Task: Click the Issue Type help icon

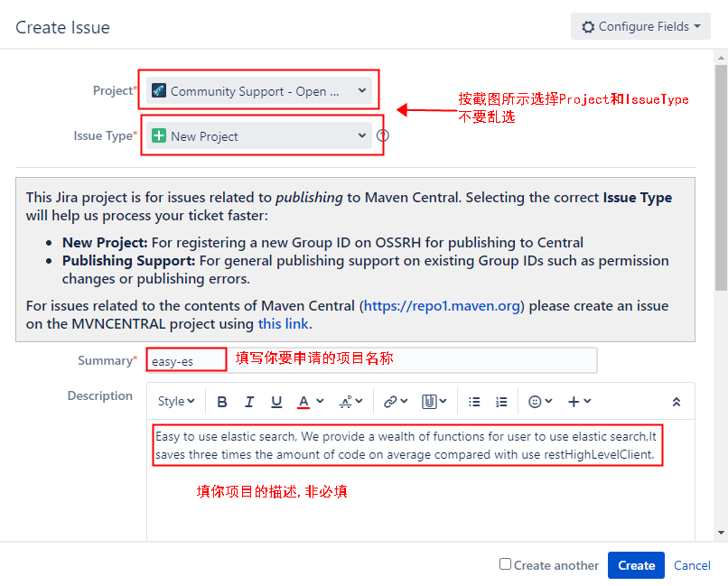Action: (x=383, y=135)
